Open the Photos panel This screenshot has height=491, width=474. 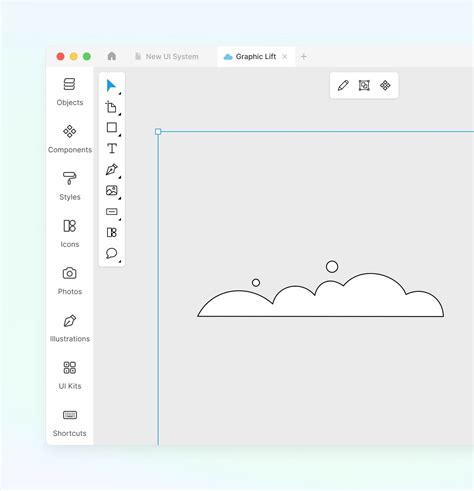point(70,281)
